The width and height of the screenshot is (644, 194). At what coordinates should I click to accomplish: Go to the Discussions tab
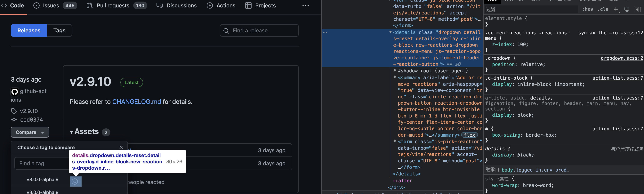pos(176,5)
